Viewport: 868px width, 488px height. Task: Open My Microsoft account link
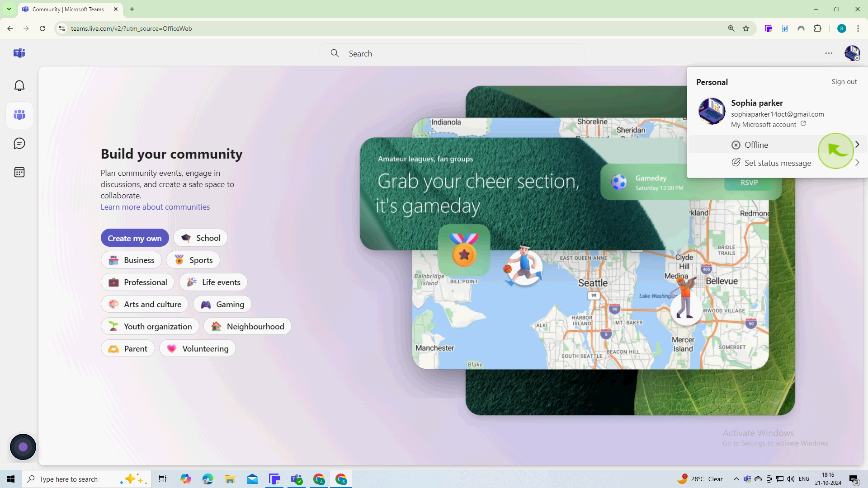(768, 125)
